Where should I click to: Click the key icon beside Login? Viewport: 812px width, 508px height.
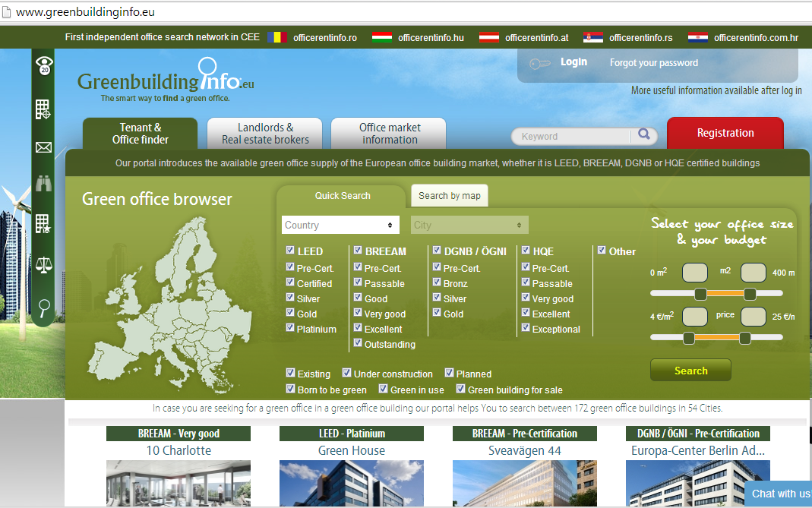539,64
